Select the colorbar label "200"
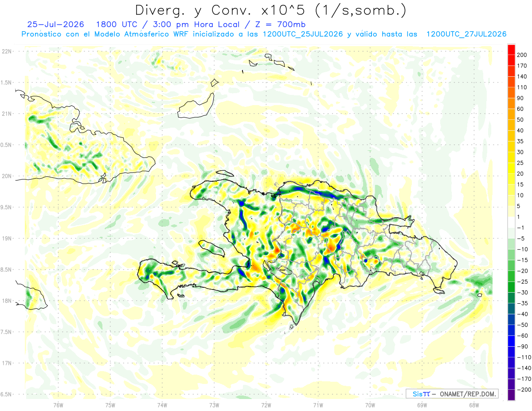 coord(522,55)
